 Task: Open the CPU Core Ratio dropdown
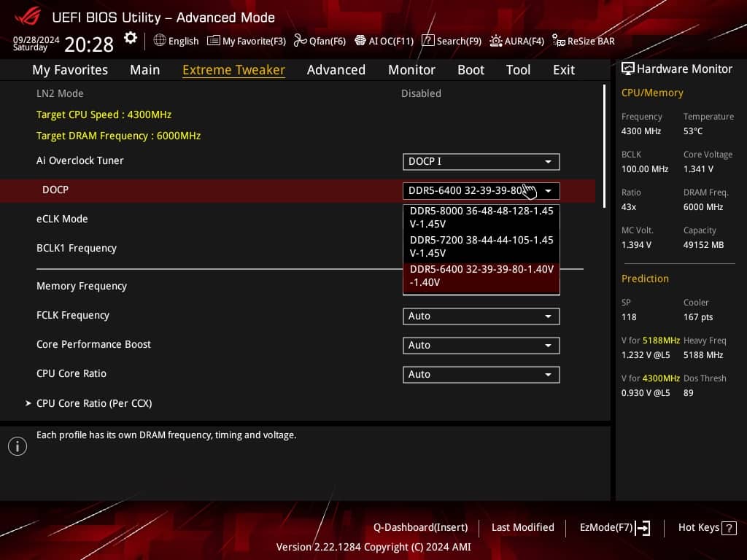click(x=481, y=374)
